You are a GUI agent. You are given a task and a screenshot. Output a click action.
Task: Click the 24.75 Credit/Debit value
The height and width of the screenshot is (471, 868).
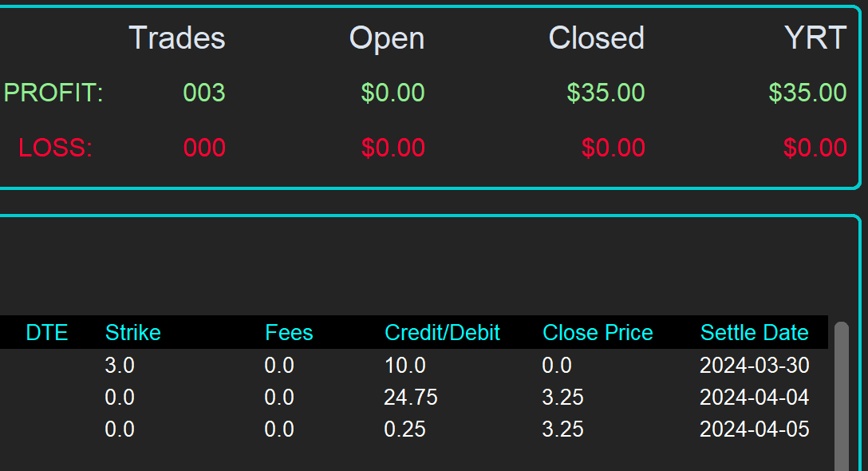click(410, 398)
